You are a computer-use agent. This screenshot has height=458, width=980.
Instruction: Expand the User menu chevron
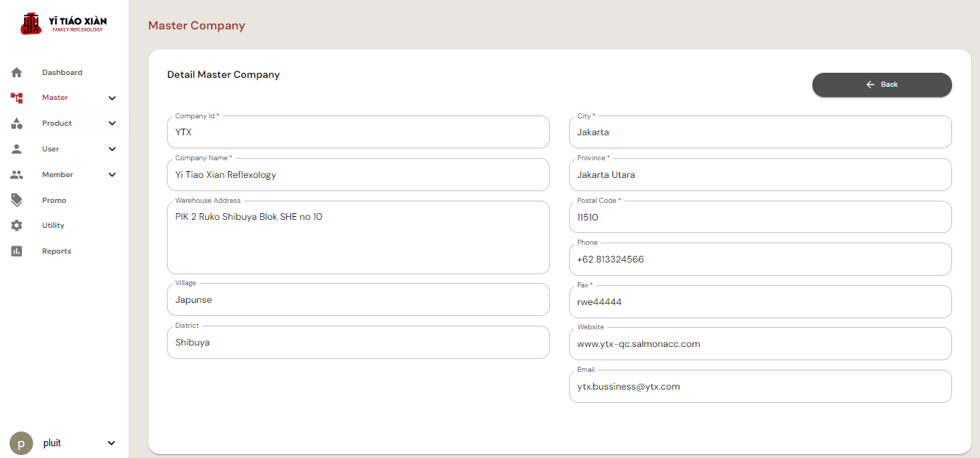click(112, 149)
